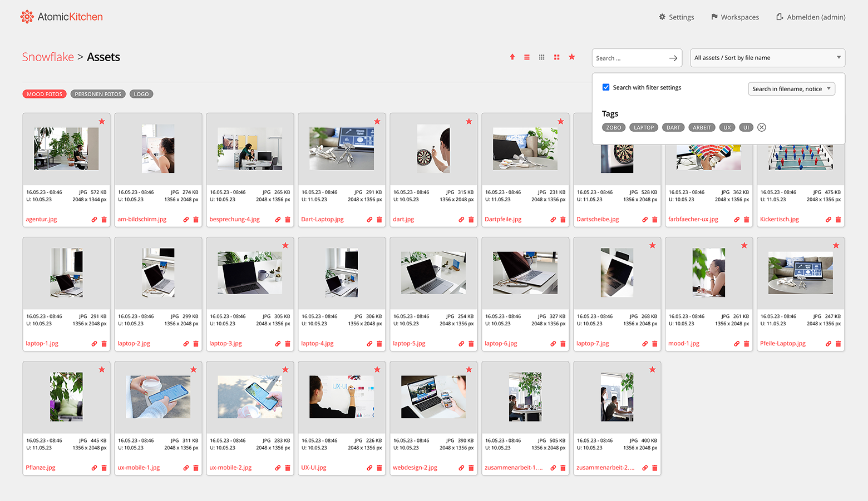Open the link icon on agentur.jpg
The image size is (868, 501).
point(94,220)
